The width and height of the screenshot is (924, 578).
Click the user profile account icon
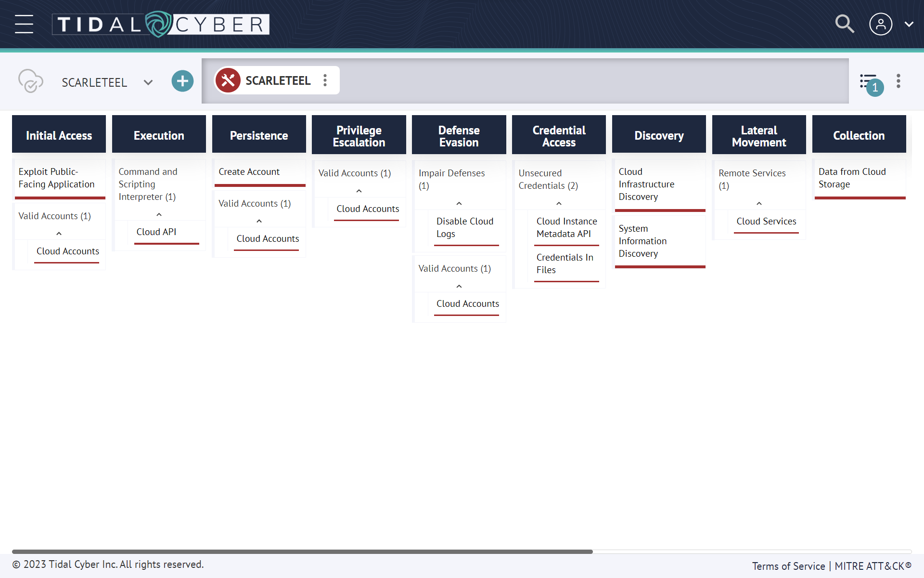881,23
